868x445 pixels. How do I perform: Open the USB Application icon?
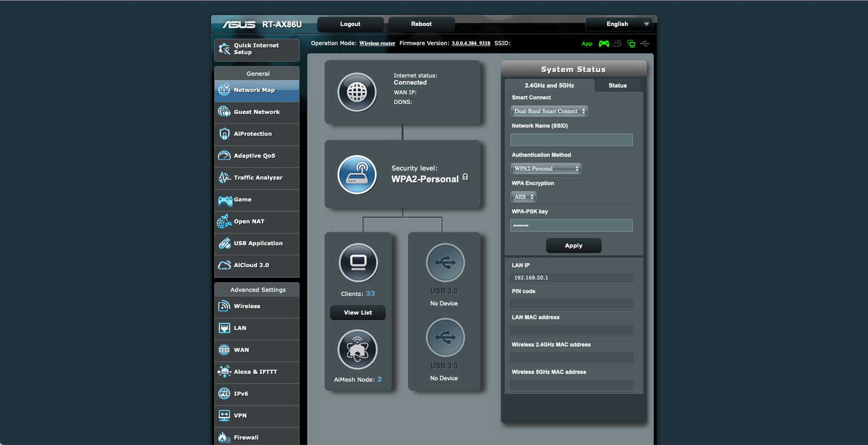(x=224, y=244)
